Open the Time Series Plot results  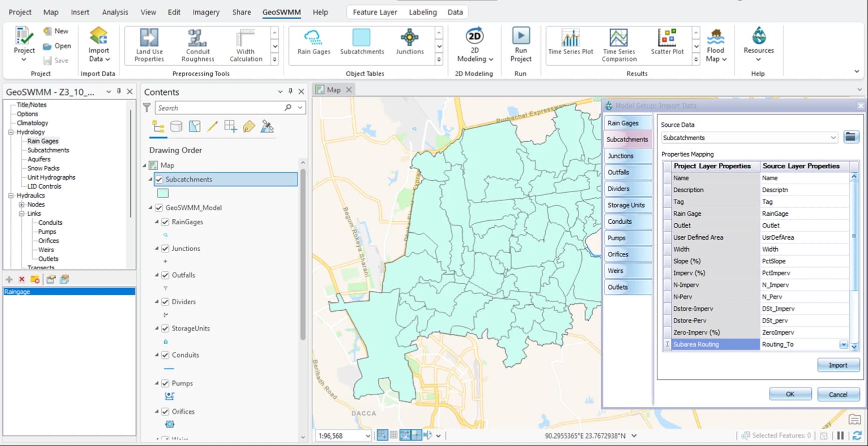(570, 42)
